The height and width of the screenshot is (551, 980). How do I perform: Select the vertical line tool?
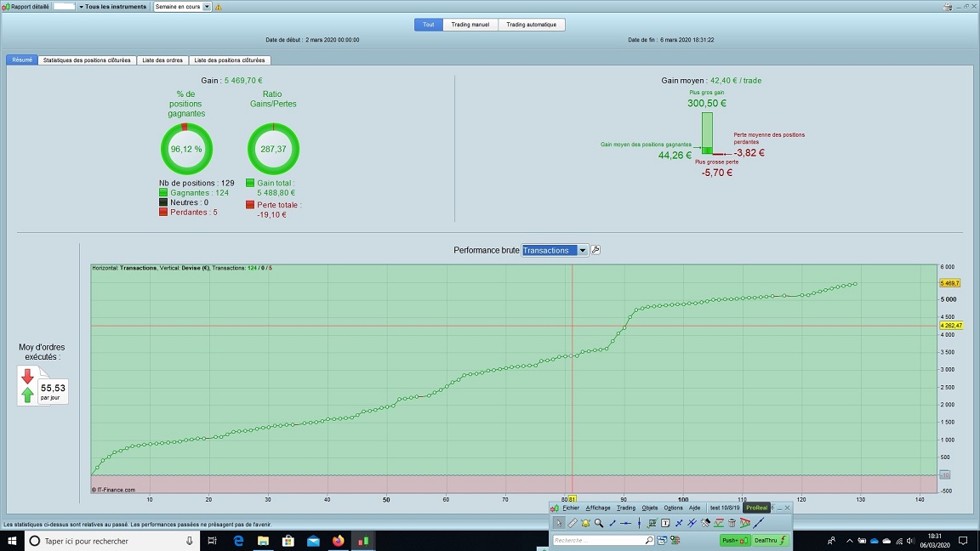point(639,523)
